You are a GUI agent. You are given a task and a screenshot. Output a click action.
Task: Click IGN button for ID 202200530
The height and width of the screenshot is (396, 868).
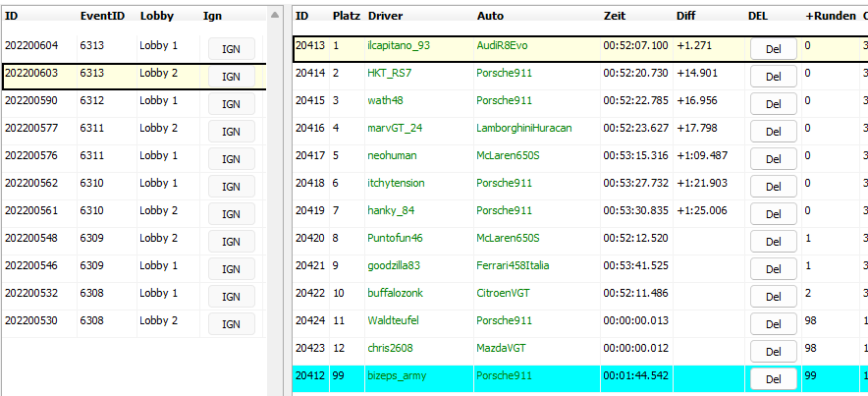point(231,324)
